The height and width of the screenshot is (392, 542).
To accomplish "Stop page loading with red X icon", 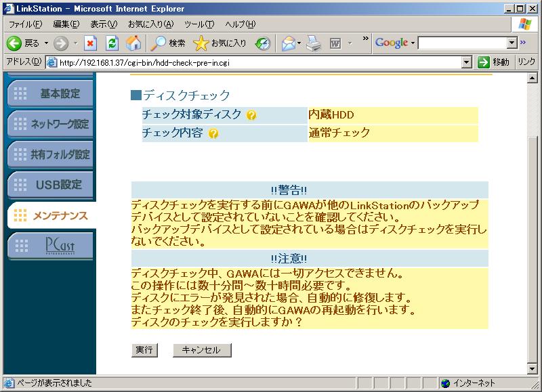I will coord(90,43).
